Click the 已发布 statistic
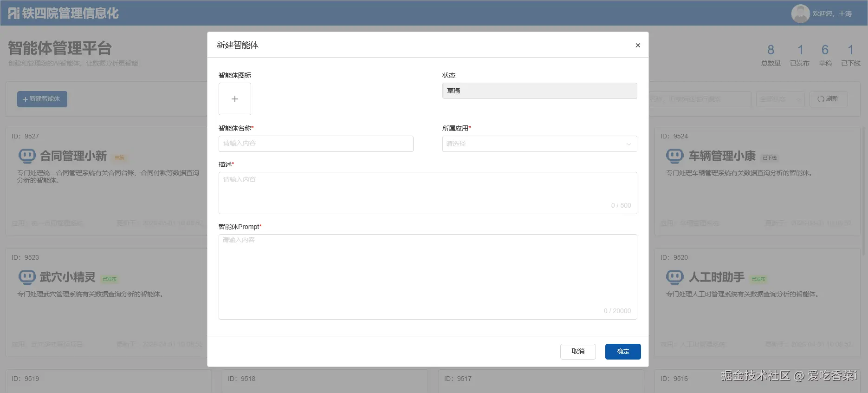868x393 pixels. click(x=800, y=55)
